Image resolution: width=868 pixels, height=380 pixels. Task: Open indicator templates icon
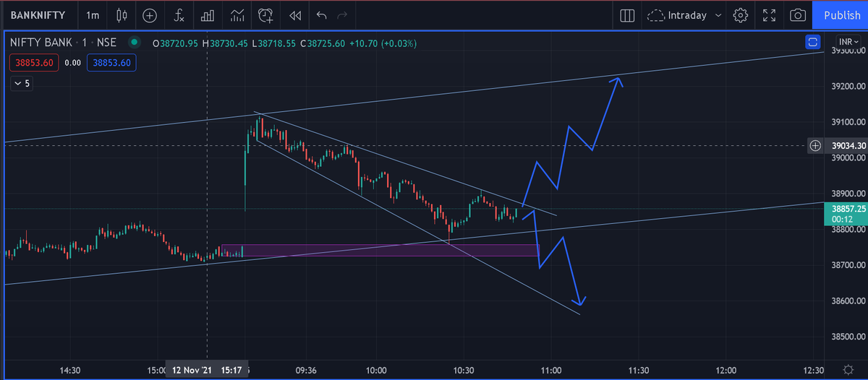coord(237,14)
